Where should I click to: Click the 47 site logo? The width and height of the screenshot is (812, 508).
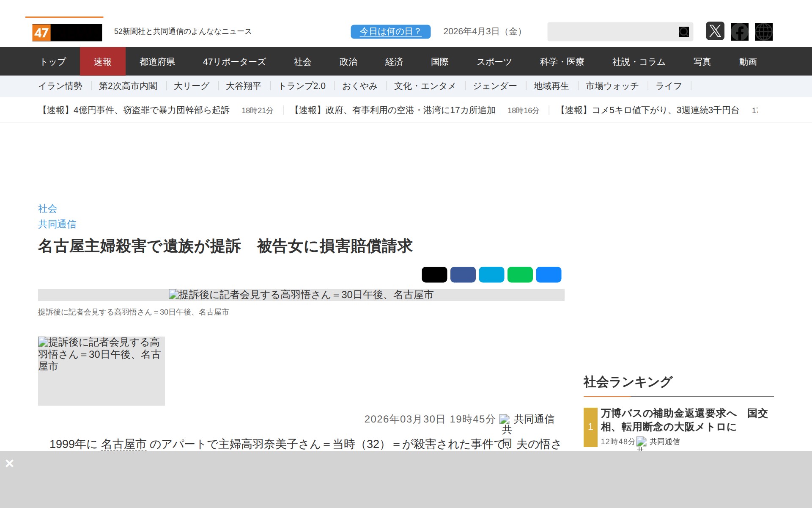pos(67,33)
